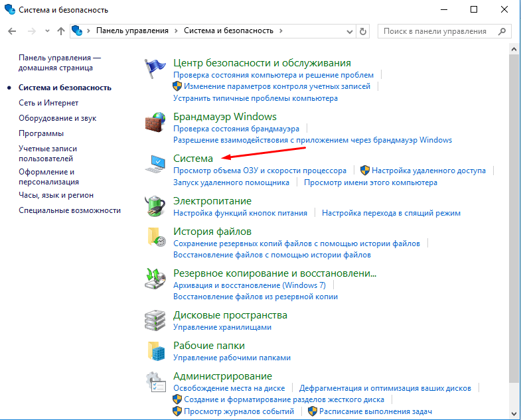521x420 pixels.
Task: Click the shield icon beside Настройка удаленного доступа
Action: tap(365, 171)
